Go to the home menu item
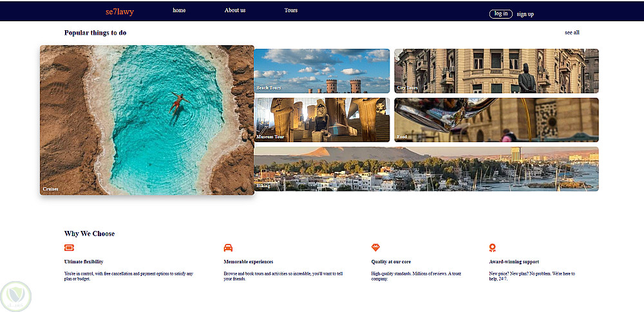644x312 pixels. (179, 10)
